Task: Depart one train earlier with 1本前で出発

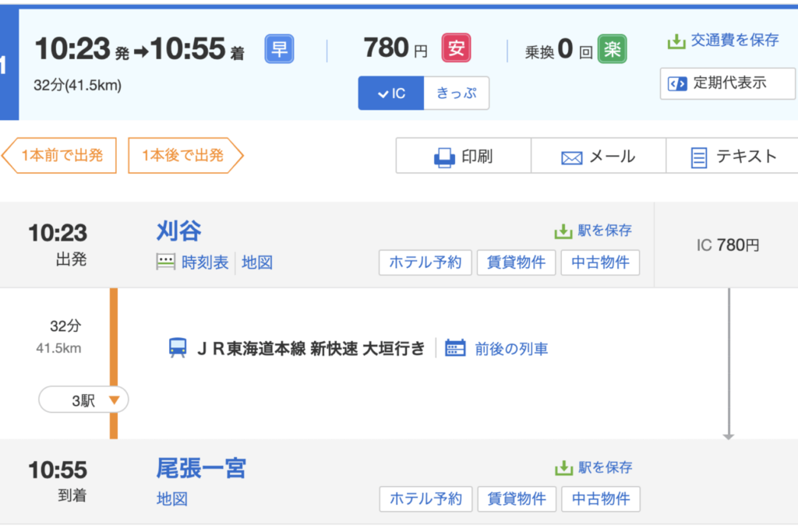Action: pos(61,156)
